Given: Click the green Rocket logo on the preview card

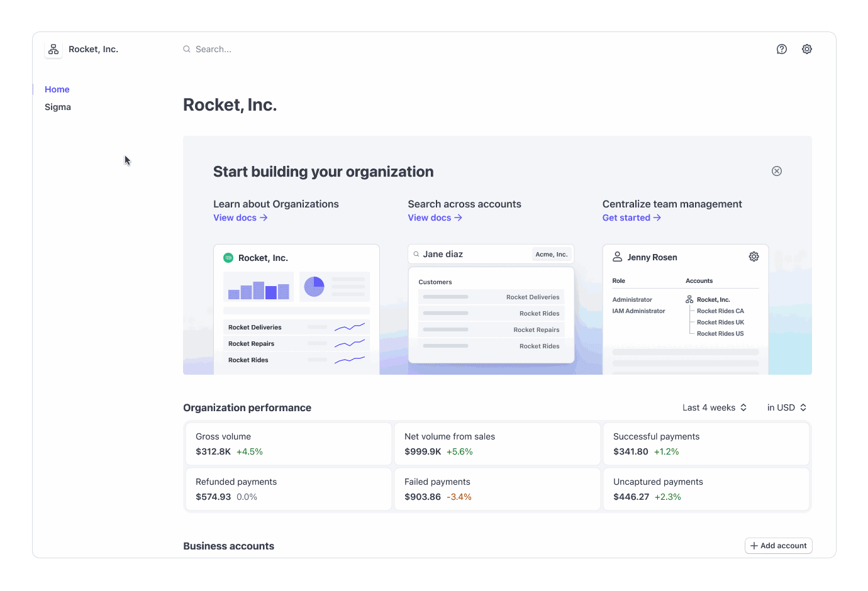Looking at the screenshot, I should coord(228,258).
